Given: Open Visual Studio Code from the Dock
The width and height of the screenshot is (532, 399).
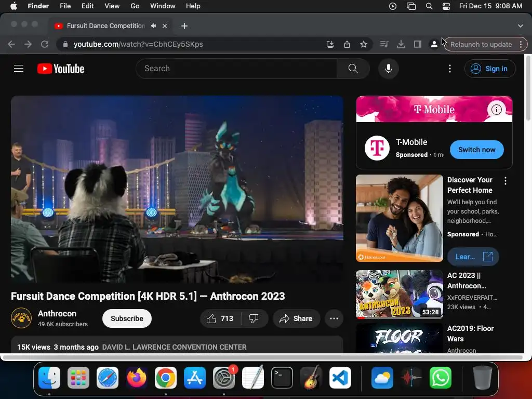Looking at the screenshot, I should click(340, 378).
